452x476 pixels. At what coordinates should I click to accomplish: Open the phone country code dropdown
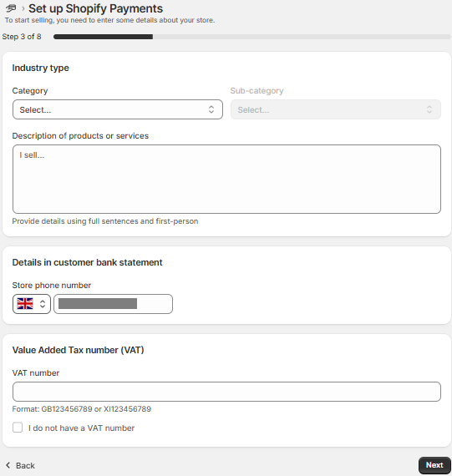coord(32,304)
